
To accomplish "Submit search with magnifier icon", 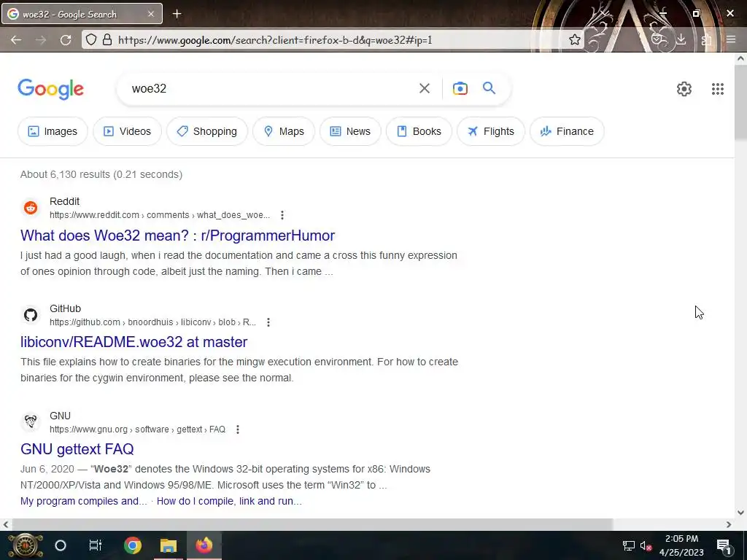I will [489, 88].
